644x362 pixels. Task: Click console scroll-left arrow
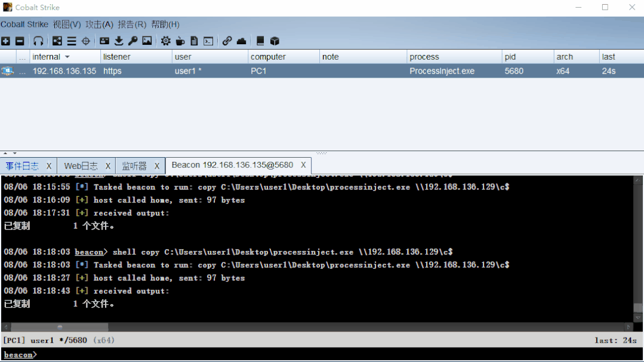(x=6, y=327)
